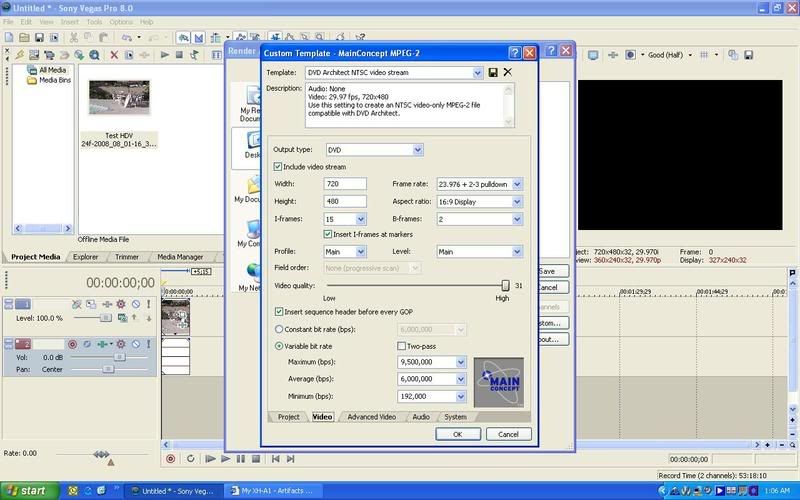The width and height of the screenshot is (800, 500).
Task: Click the Undo arrow toolbar icon
Action: (x=127, y=37)
